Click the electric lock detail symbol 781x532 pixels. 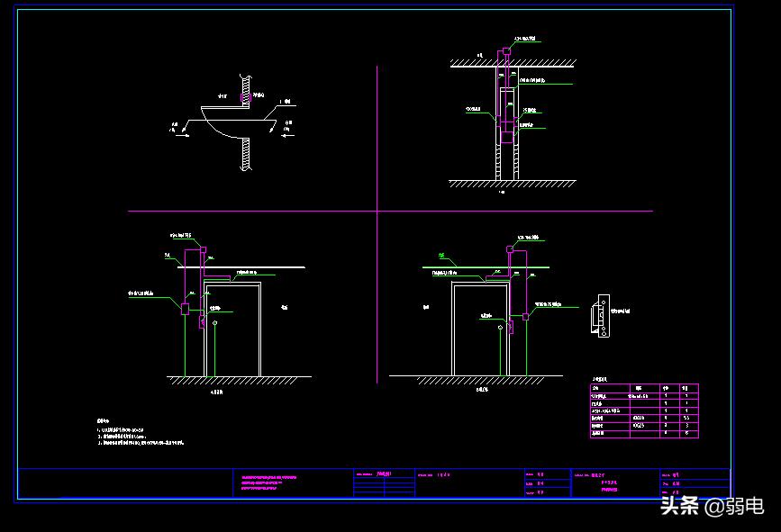pos(596,317)
